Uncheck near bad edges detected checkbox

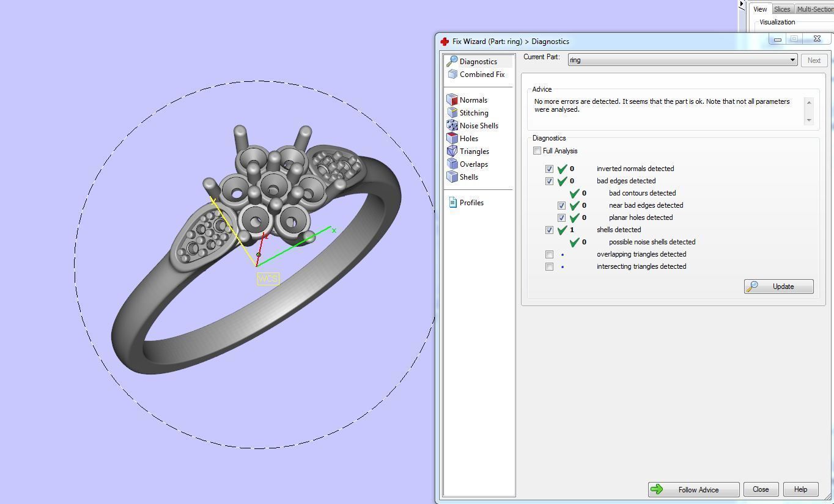click(561, 205)
